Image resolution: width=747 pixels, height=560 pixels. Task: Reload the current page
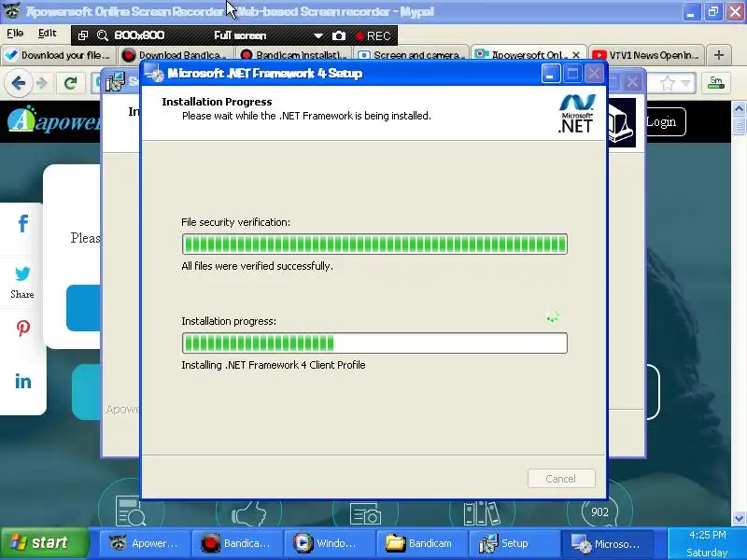point(71,83)
